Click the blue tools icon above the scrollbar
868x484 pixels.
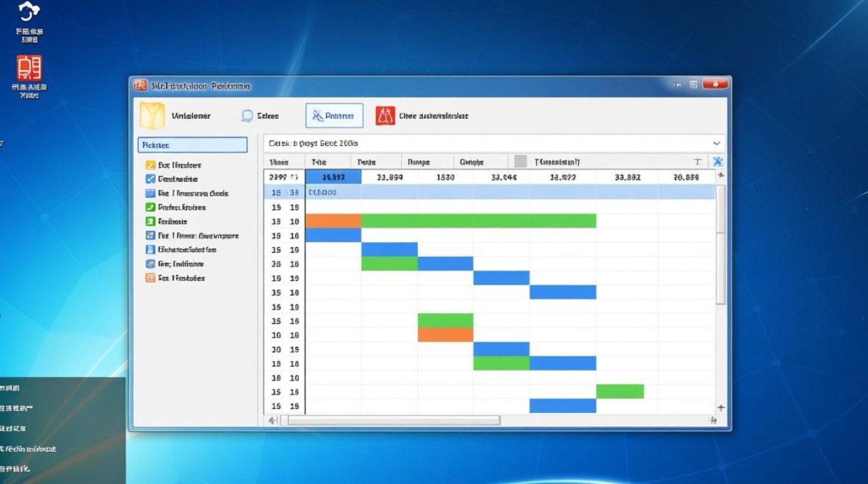(717, 162)
